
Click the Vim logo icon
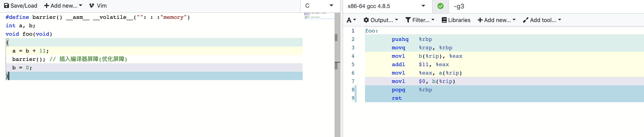[x=92, y=6]
